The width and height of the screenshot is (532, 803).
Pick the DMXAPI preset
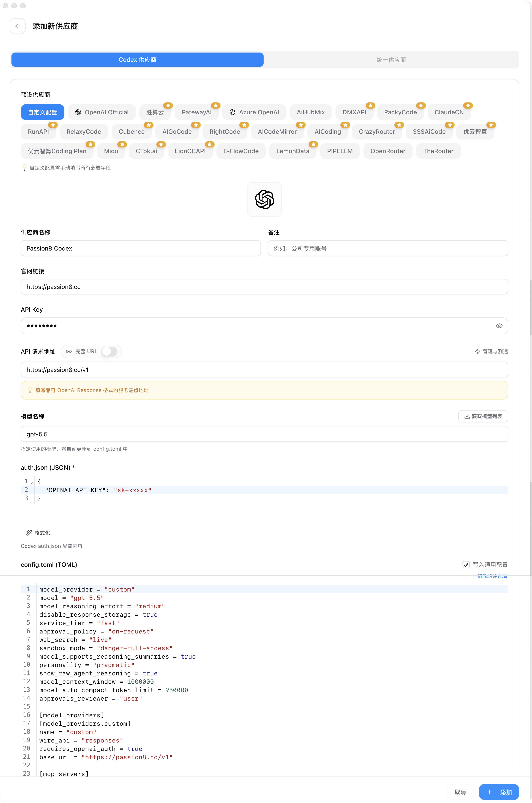coord(354,112)
